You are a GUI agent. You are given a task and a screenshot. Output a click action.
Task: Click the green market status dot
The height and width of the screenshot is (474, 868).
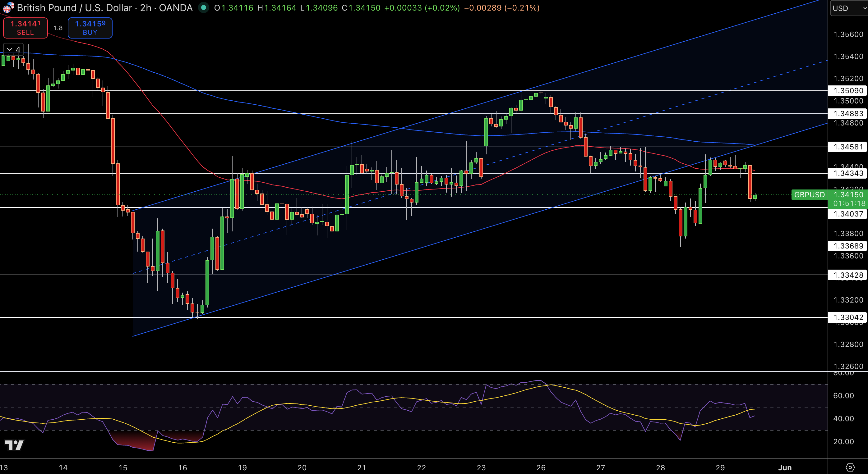[203, 7]
